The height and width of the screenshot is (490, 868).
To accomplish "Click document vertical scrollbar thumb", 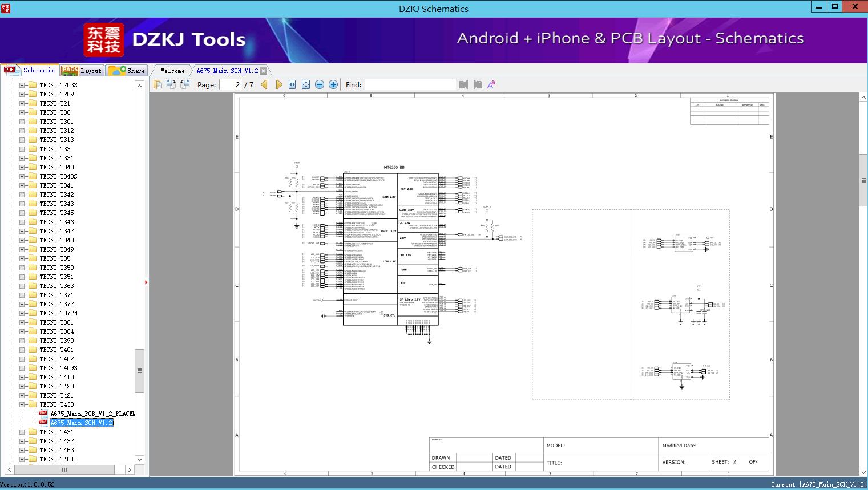I will (863, 180).
